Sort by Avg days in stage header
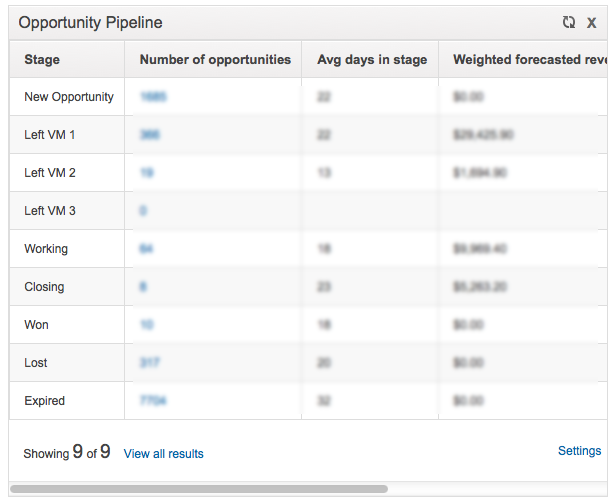 [372, 60]
